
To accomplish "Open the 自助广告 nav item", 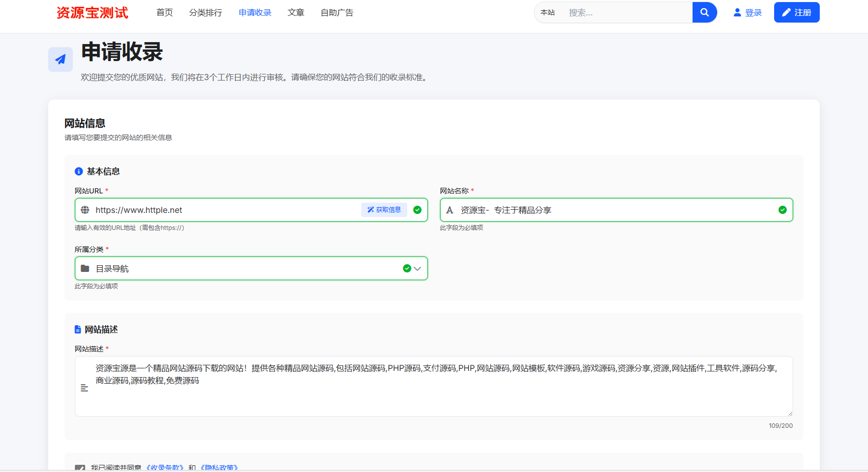I will tap(337, 12).
